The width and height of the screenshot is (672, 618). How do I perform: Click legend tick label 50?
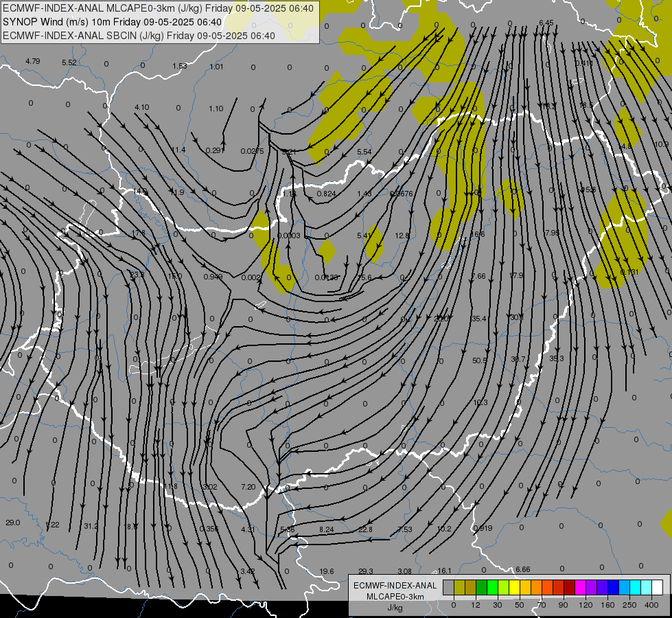(519, 605)
